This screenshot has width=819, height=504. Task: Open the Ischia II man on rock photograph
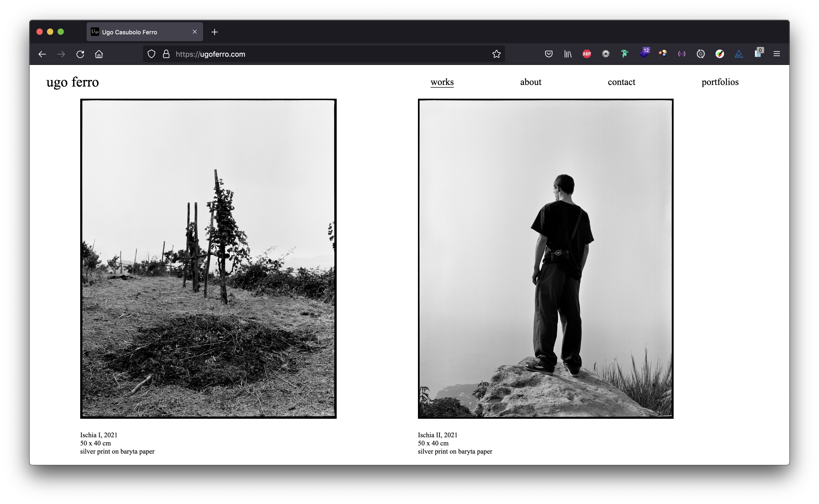[x=545, y=259]
